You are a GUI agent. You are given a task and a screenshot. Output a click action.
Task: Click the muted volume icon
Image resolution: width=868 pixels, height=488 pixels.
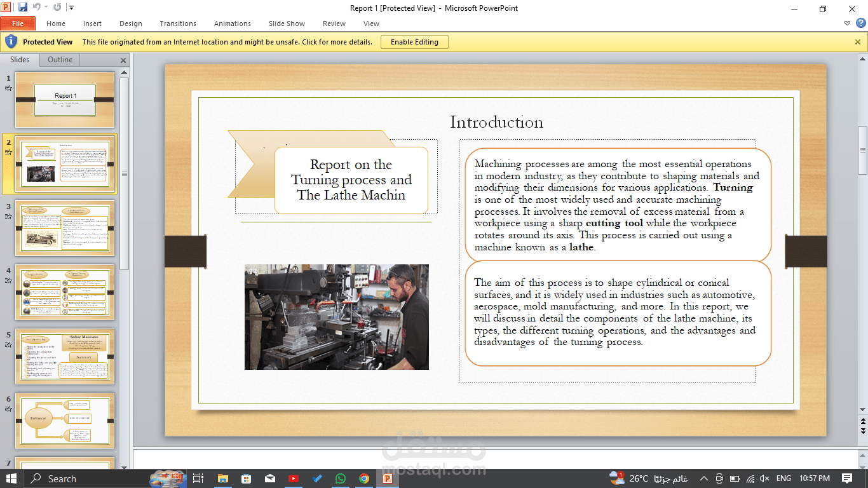(764, 478)
